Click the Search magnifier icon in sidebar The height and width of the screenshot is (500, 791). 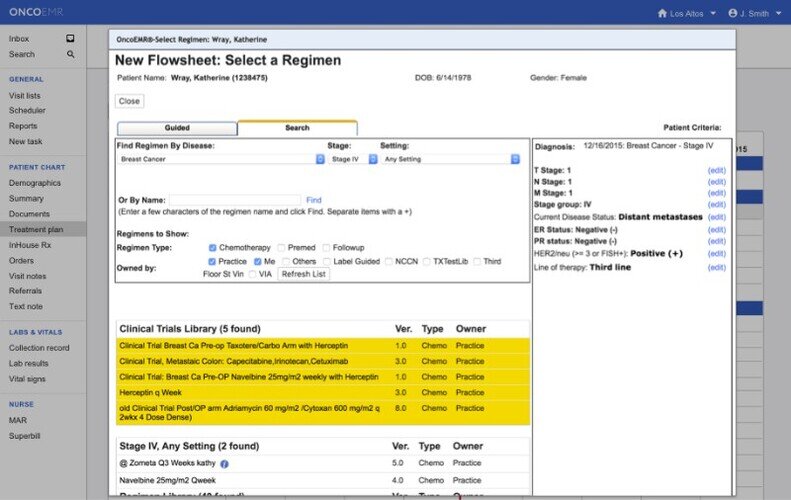point(71,54)
